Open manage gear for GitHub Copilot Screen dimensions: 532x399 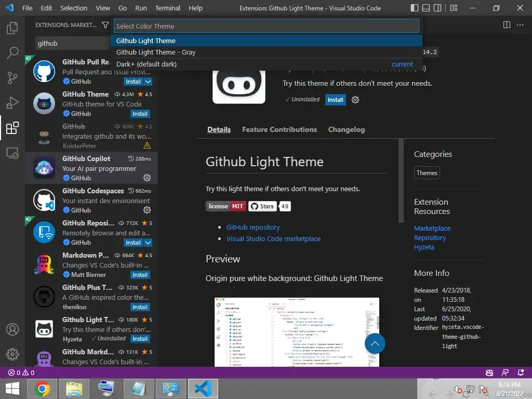[x=147, y=178]
